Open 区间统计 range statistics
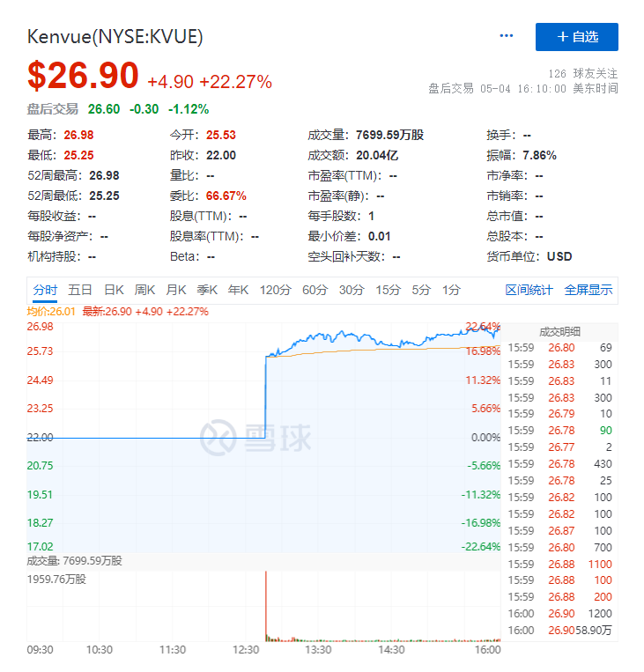Screen dimensions: 644x672 point(529,290)
